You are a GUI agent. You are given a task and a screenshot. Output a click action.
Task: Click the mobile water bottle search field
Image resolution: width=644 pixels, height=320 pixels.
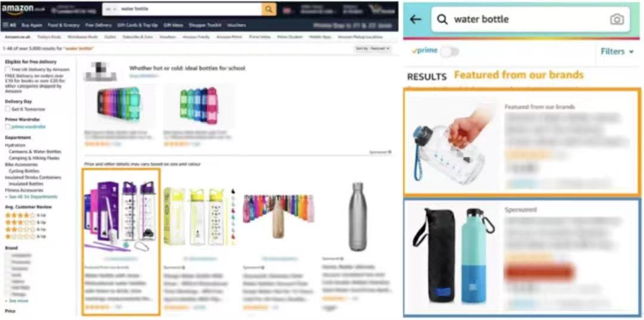point(530,19)
